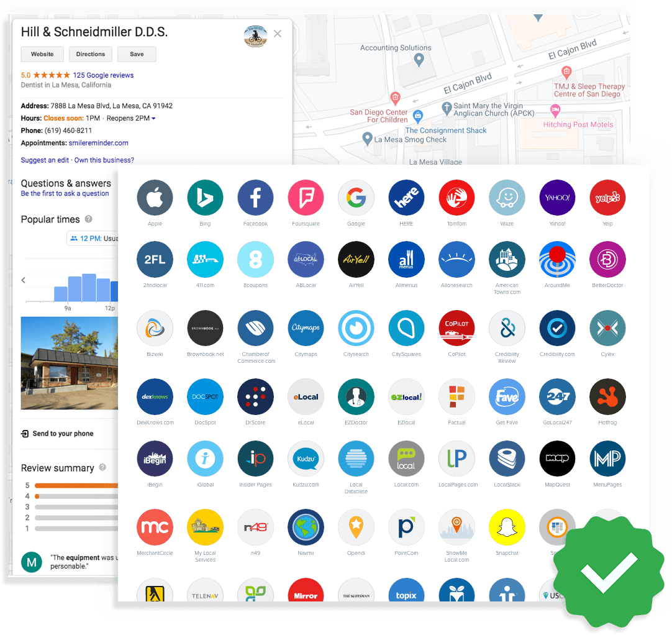Open the Get Fave icon
Viewport: 672px width, 635px height.
click(507, 396)
